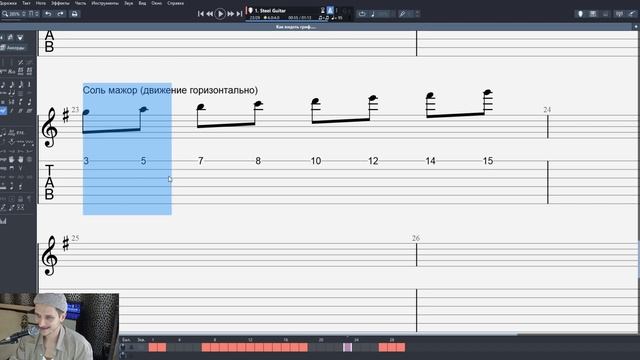Toggle the loop playback button
This screenshot has height=360, width=640.
point(362,14)
